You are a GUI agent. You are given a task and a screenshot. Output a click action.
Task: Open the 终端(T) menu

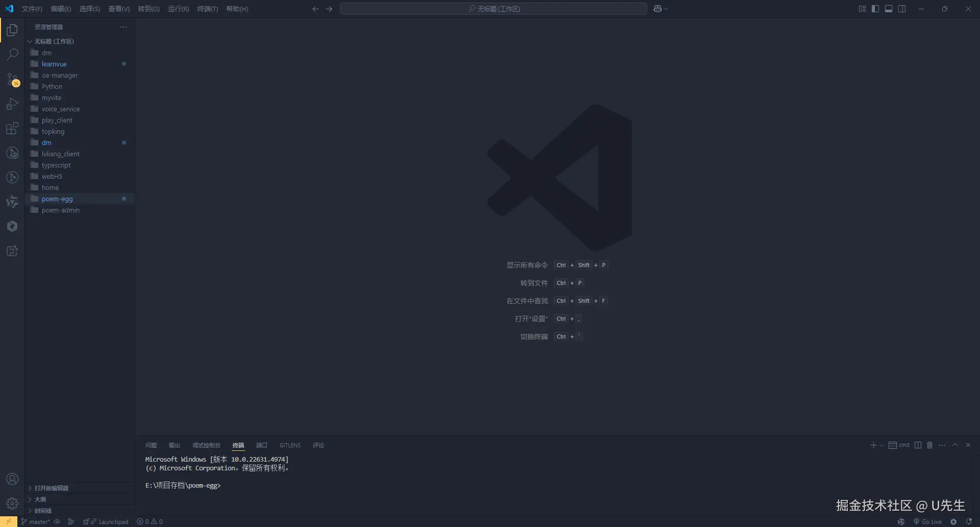[208, 9]
